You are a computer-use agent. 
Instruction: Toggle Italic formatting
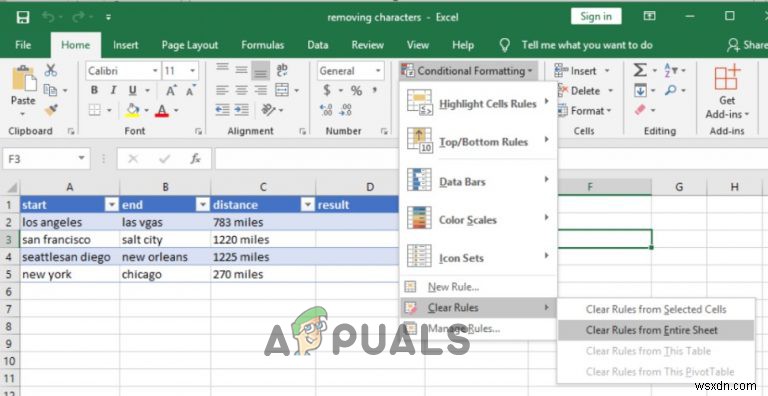point(113,91)
